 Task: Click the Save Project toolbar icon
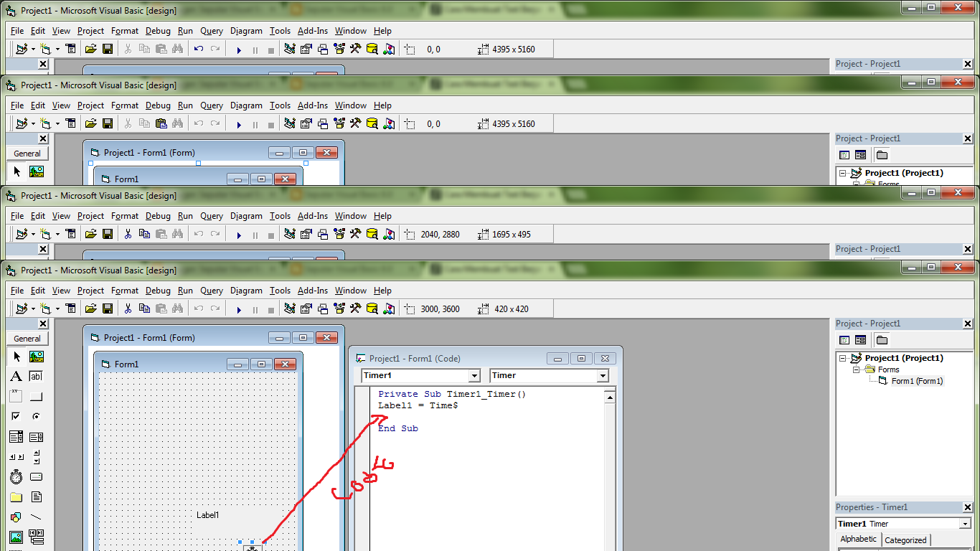[107, 309]
